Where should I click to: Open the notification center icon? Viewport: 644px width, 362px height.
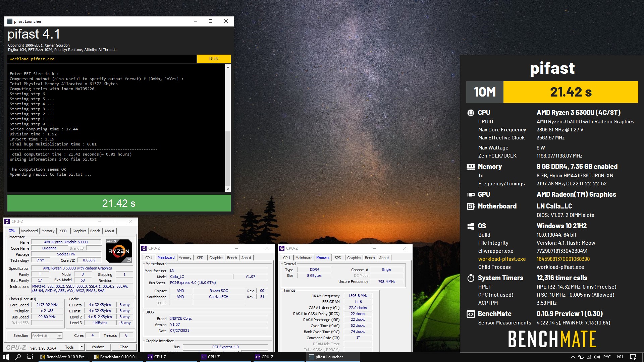(x=633, y=357)
